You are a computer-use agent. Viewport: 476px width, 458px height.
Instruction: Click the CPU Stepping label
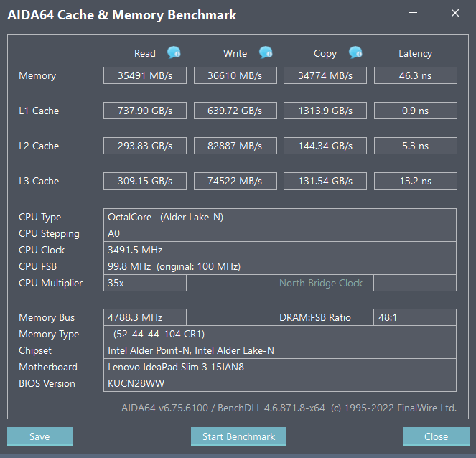(49, 234)
